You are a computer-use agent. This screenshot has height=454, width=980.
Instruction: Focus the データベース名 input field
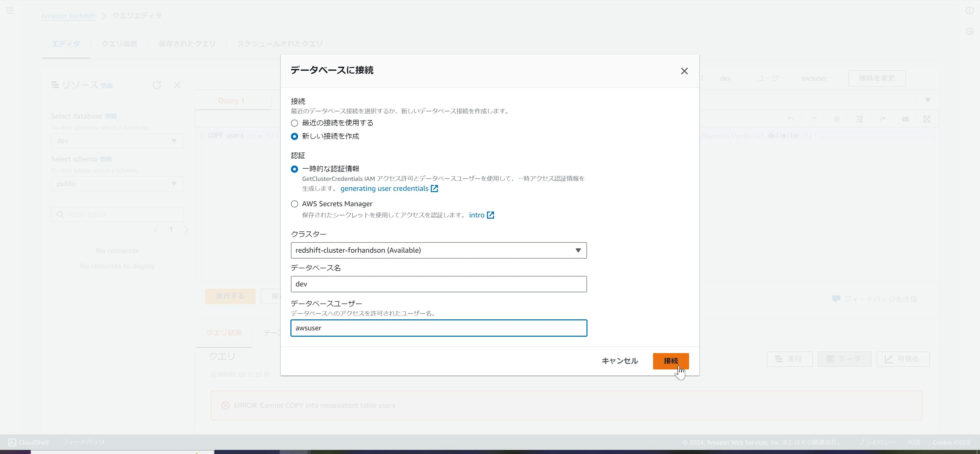(439, 284)
